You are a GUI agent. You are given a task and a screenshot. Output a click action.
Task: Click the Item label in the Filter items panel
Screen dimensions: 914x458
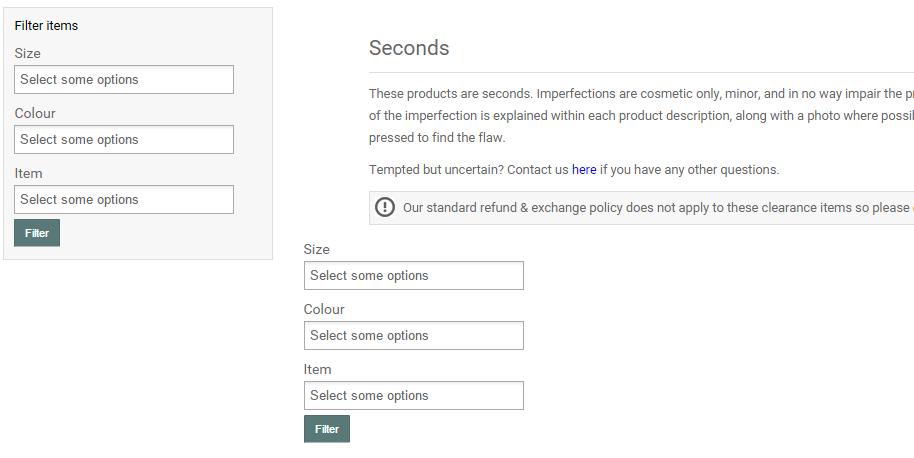pos(29,174)
